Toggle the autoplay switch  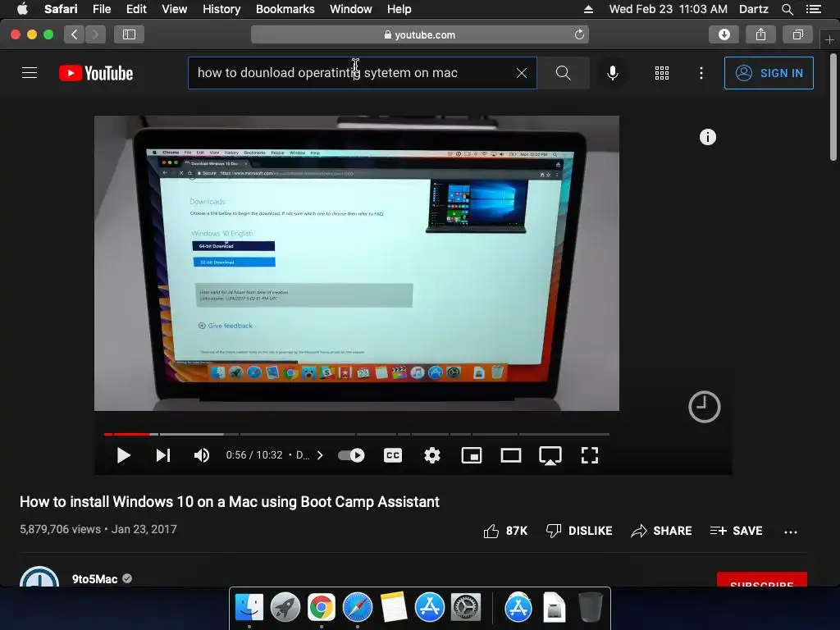pos(351,455)
